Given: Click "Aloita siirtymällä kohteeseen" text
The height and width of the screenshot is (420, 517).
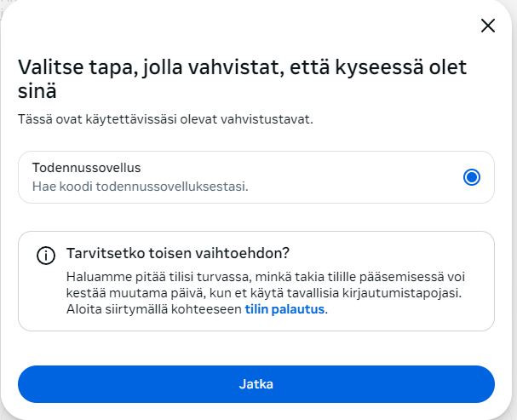Looking at the screenshot, I should [154, 309].
